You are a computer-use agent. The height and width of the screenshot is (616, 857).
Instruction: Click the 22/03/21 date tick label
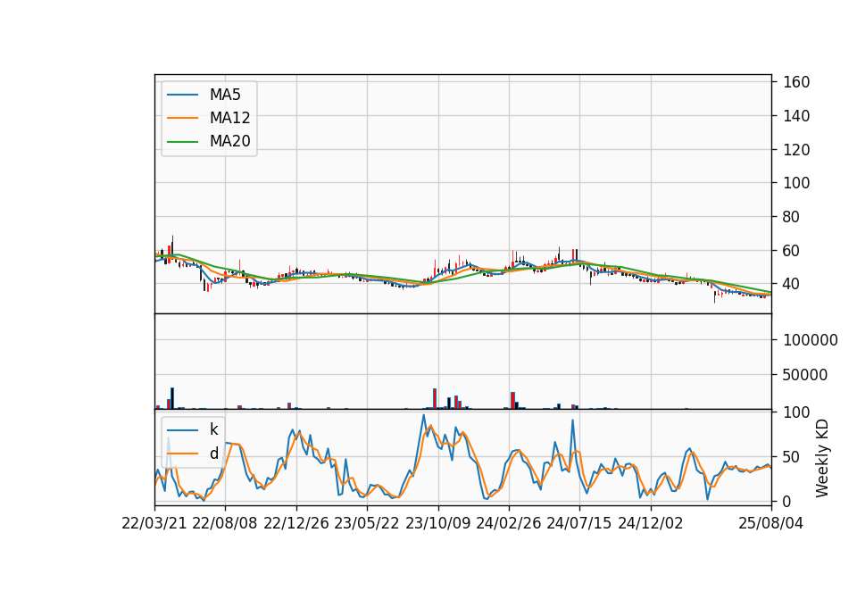pos(154,524)
